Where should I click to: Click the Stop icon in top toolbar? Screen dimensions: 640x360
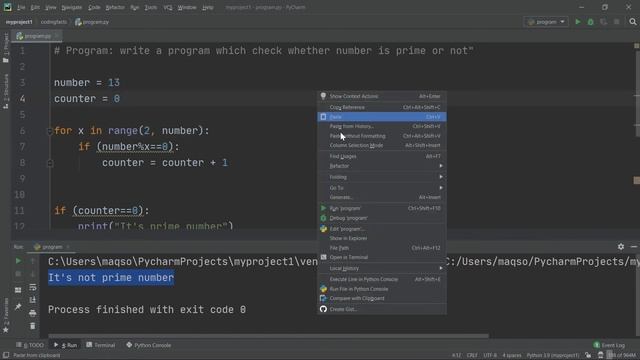[617, 22]
